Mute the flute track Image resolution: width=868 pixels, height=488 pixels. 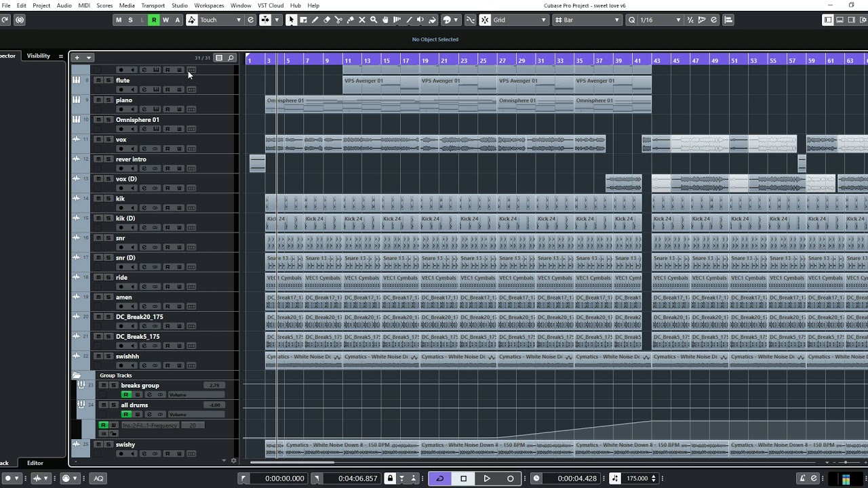click(98, 80)
